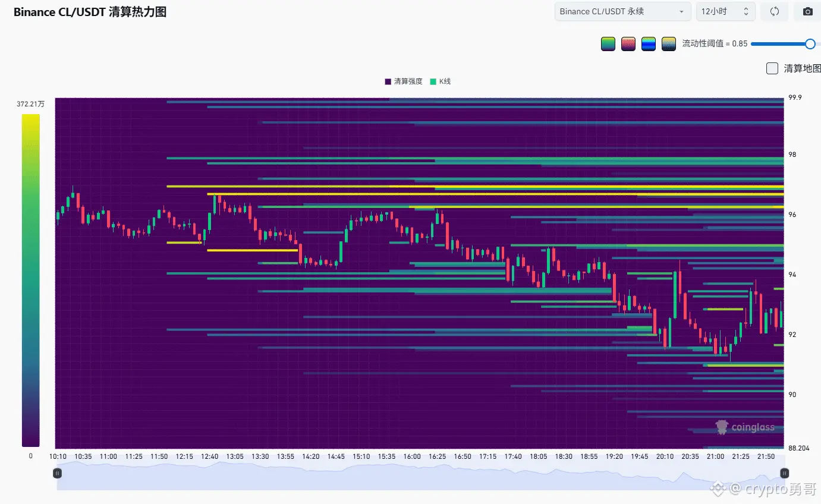
Task: Click the 12:40 time axis label
Action: click(209, 456)
